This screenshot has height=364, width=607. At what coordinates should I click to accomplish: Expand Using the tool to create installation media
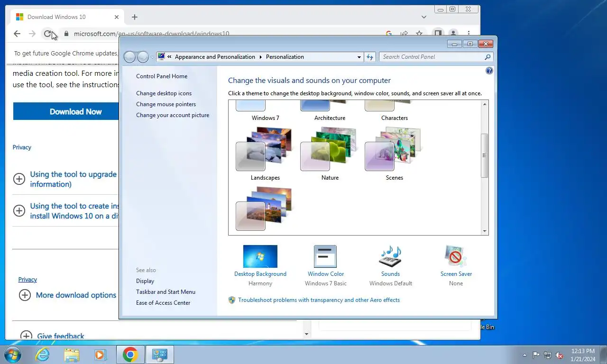(19, 210)
